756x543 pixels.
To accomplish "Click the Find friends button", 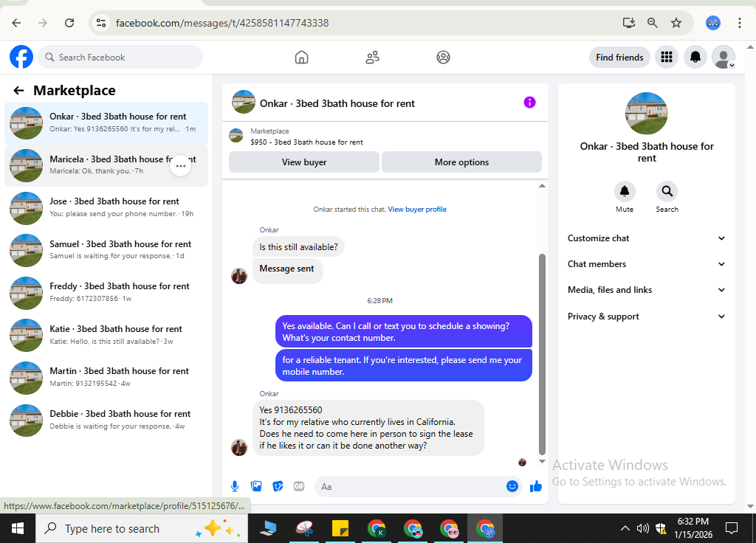I will (x=619, y=58).
